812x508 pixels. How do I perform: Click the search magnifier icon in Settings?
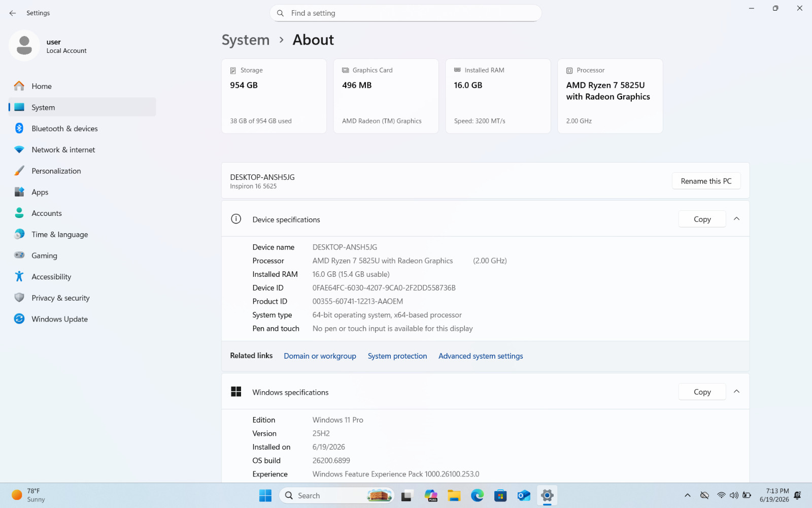pos(280,13)
